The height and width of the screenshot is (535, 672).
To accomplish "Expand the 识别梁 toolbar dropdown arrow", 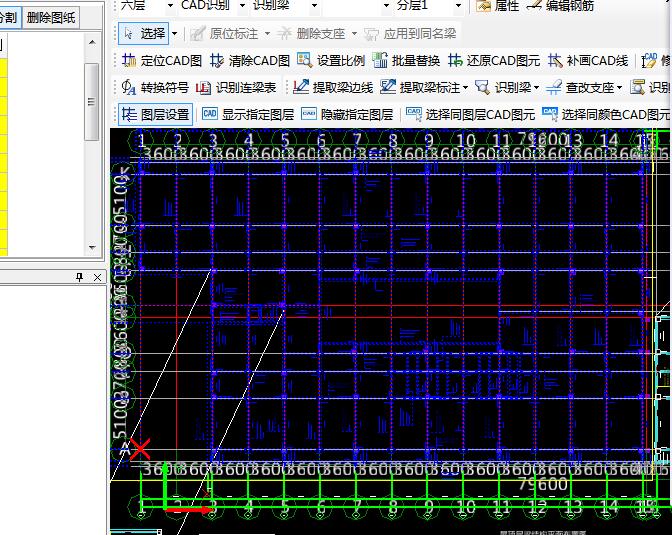I will click(536, 88).
